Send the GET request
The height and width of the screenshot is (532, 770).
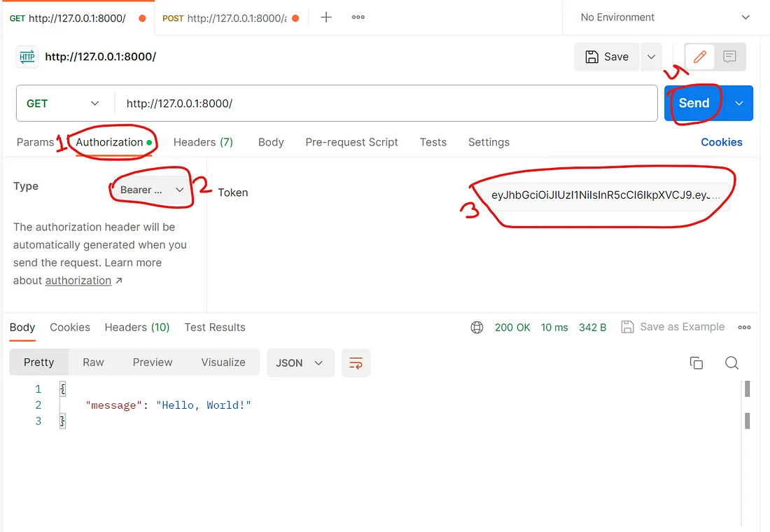tap(693, 102)
